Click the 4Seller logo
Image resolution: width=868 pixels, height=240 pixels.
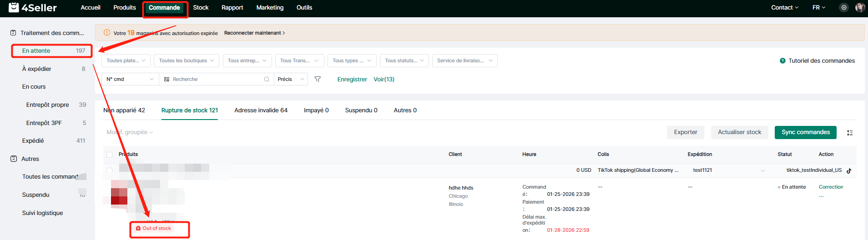point(33,8)
